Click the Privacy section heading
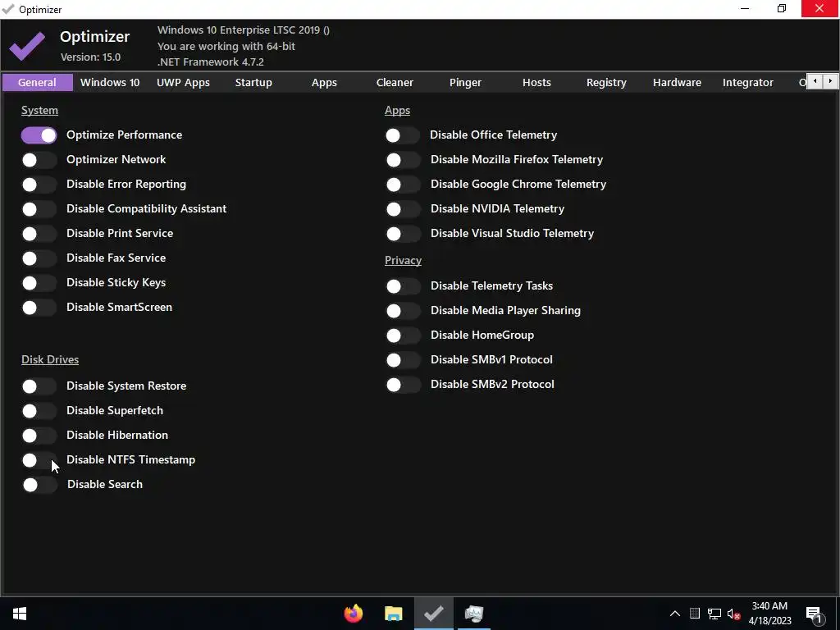Image resolution: width=840 pixels, height=630 pixels. 403,260
